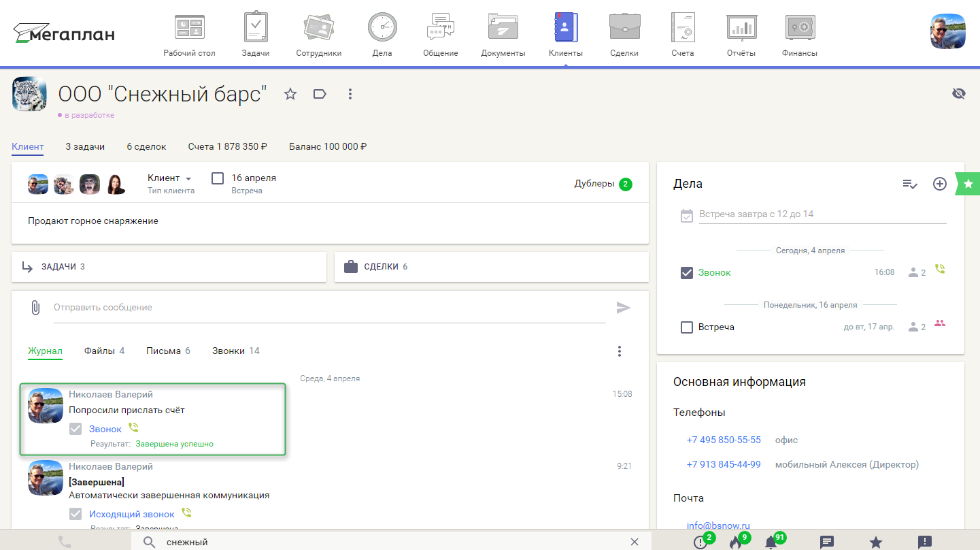
Task: Switch to the Клиент tab
Action: click(x=28, y=146)
